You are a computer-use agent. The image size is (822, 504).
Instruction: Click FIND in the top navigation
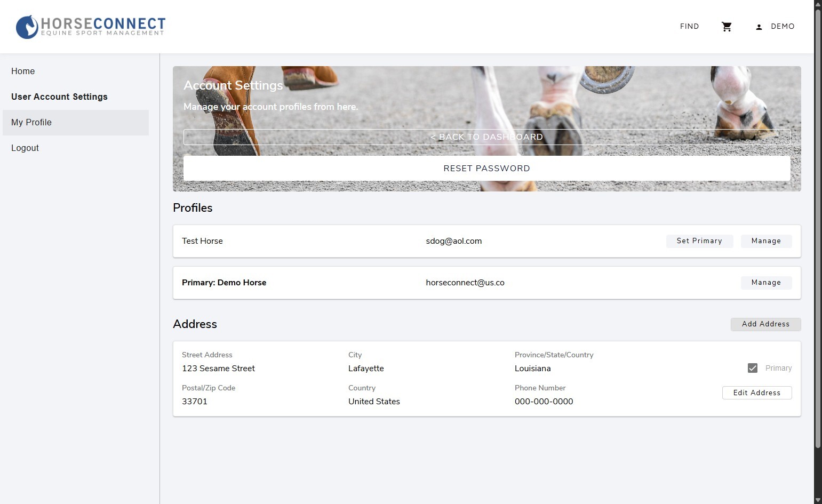click(x=689, y=27)
